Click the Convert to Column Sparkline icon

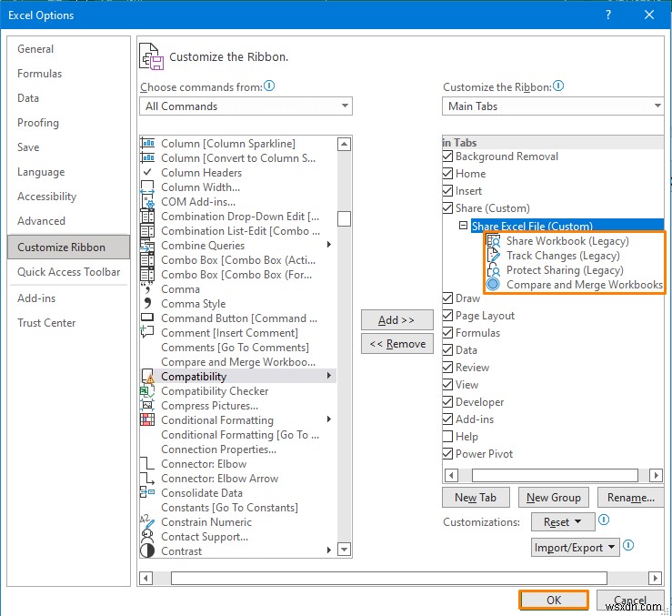[x=147, y=157]
